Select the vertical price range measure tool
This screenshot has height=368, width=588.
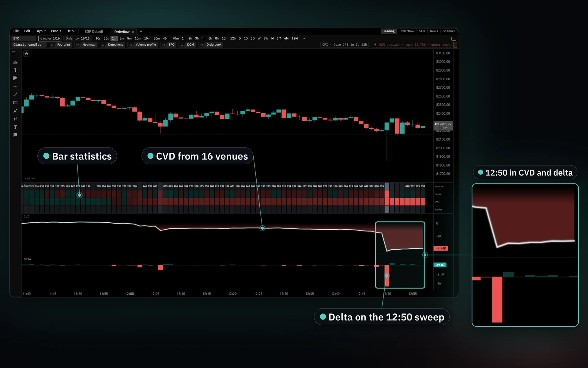[15, 70]
